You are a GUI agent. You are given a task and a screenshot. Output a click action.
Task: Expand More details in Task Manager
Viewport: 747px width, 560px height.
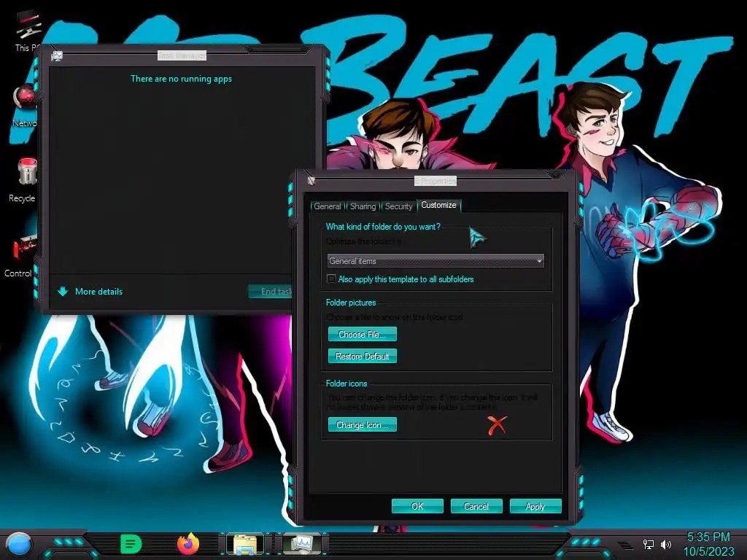point(90,292)
